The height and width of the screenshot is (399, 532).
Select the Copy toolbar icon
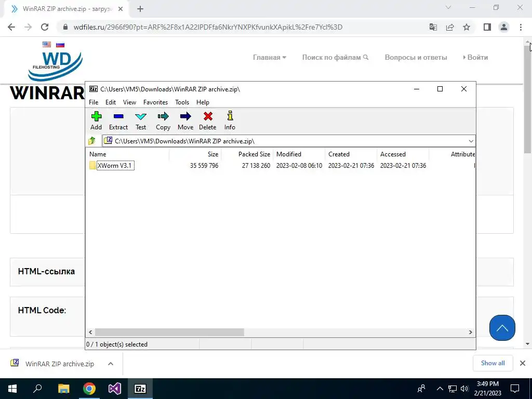pyautogui.click(x=163, y=116)
